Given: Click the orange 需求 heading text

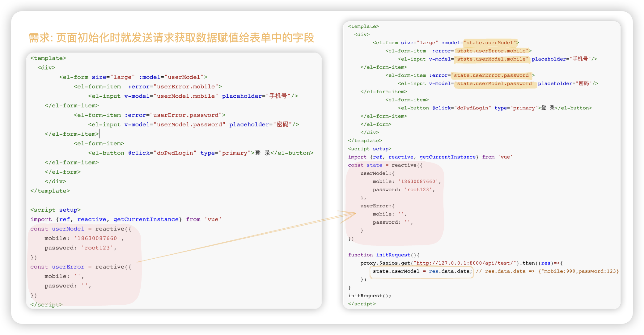Looking at the screenshot, I should [x=171, y=38].
